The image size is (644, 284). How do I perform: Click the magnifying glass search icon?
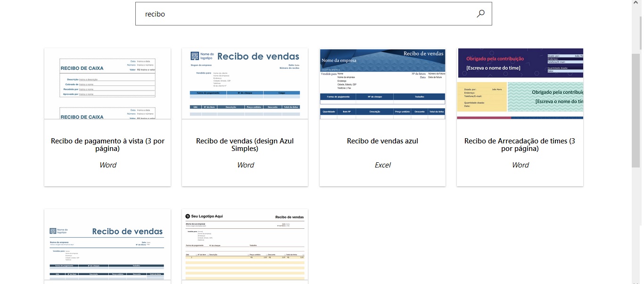[480, 14]
